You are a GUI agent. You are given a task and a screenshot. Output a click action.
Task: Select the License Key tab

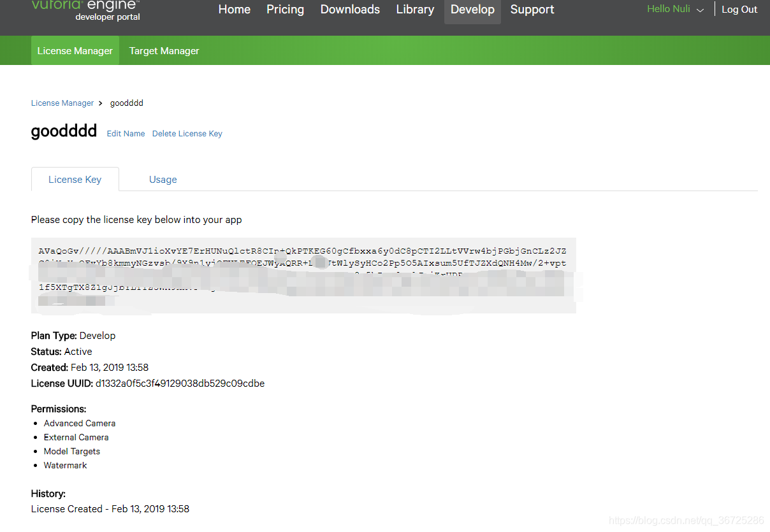(x=75, y=179)
